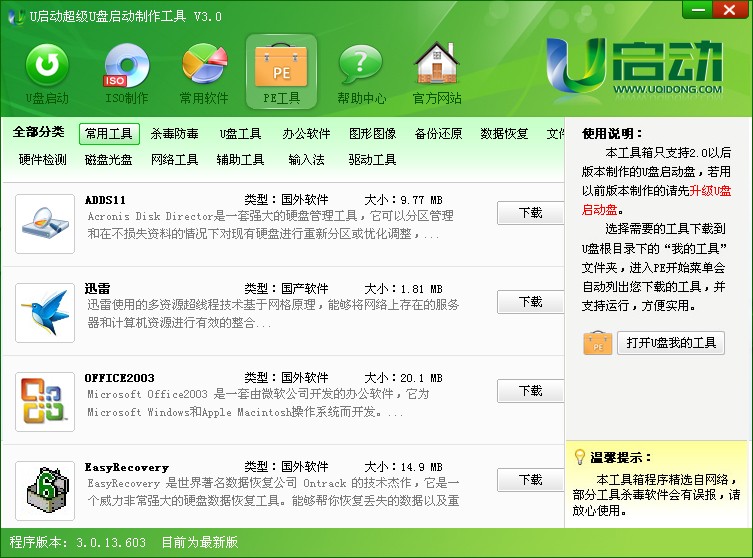Screen dimensions: 753x558
Task: Click the 迅雷 hummingbird icon
Action: pyautogui.click(x=45, y=313)
